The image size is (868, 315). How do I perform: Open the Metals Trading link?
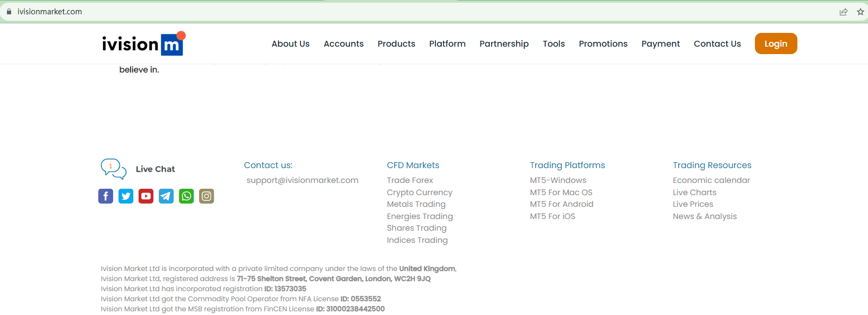pyautogui.click(x=416, y=204)
